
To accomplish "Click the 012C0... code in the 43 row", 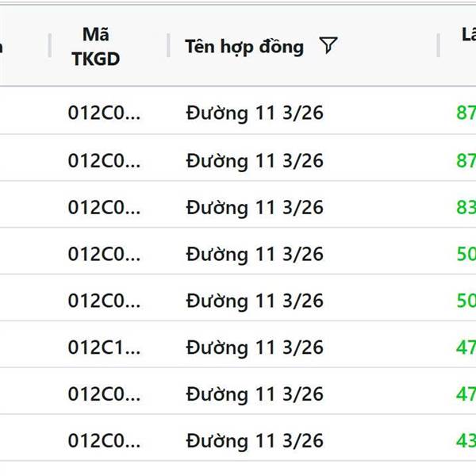I will click(104, 441).
